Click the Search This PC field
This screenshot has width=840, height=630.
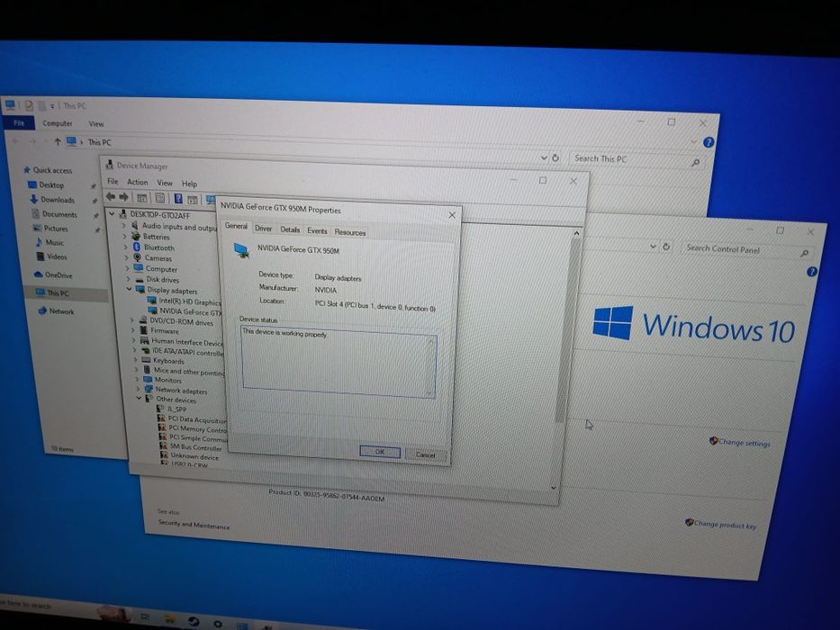tap(636, 159)
